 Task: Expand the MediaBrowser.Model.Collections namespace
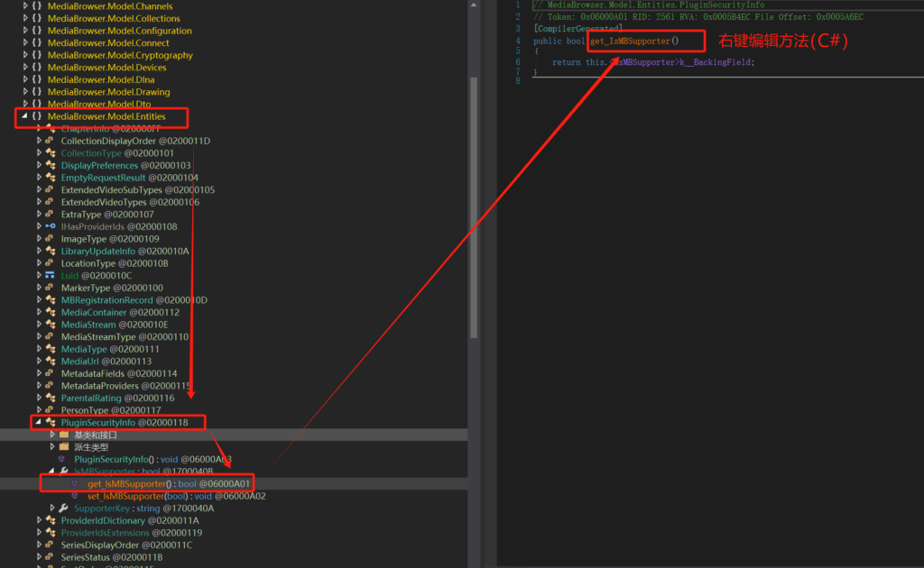click(x=25, y=18)
